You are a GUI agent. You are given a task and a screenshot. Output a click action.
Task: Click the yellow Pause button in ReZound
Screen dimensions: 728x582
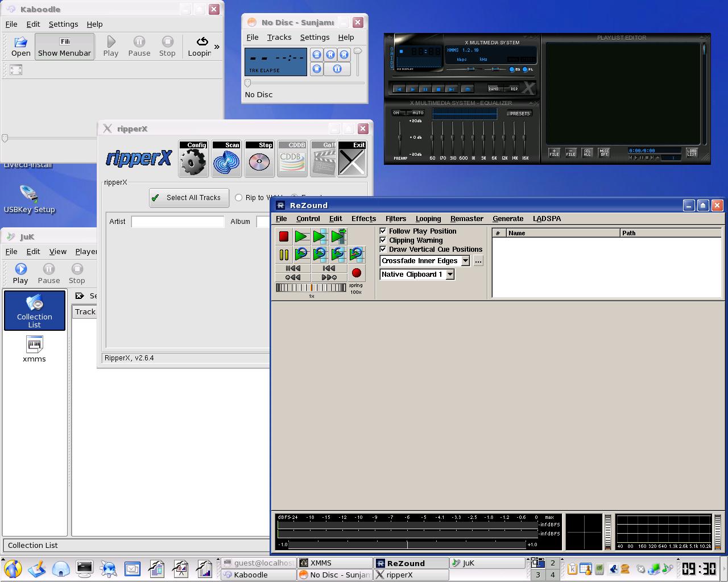pyautogui.click(x=284, y=255)
